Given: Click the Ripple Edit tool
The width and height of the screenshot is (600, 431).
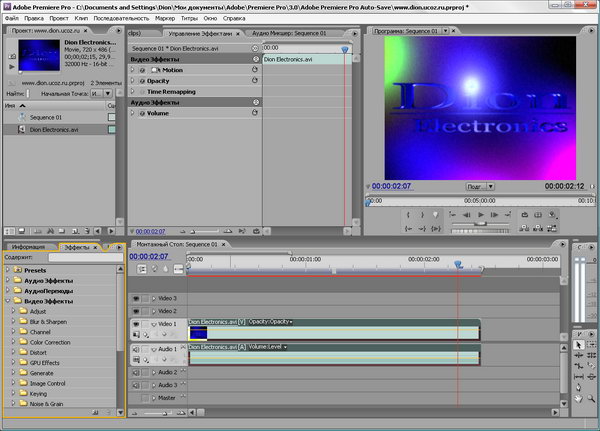Looking at the screenshot, I should [578, 355].
